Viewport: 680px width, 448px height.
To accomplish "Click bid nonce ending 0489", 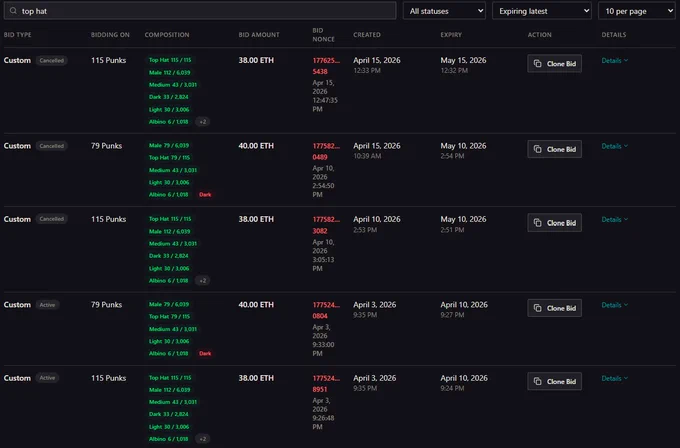I will tap(326, 151).
